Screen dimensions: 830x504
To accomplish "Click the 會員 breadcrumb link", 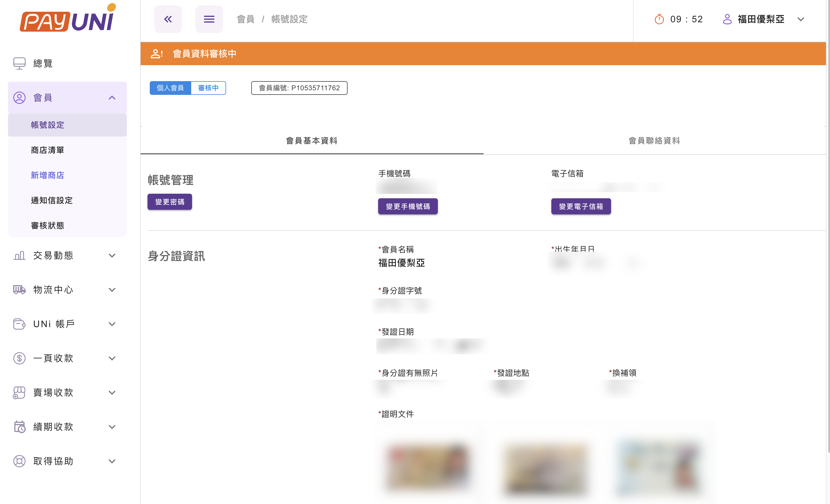I will [x=245, y=19].
